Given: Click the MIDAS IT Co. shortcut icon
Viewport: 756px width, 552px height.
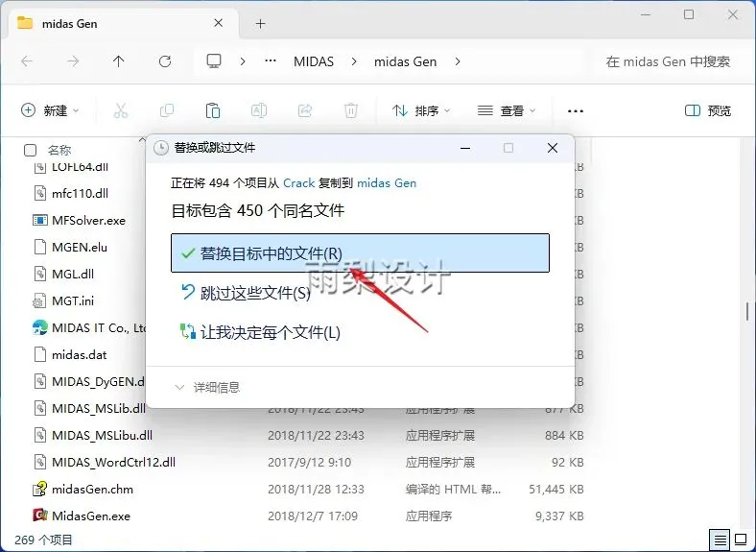Looking at the screenshot, I should pyautogui.click(x=39, y=327).
